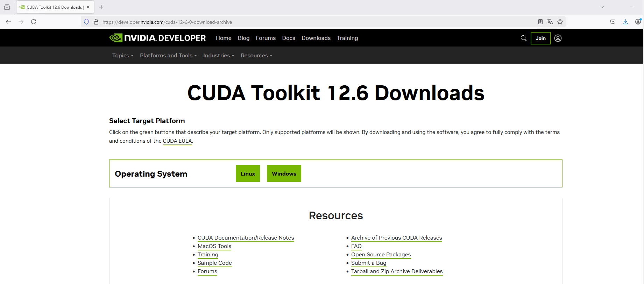
Task: Open the Open Source Packages link
Action: 381,255
